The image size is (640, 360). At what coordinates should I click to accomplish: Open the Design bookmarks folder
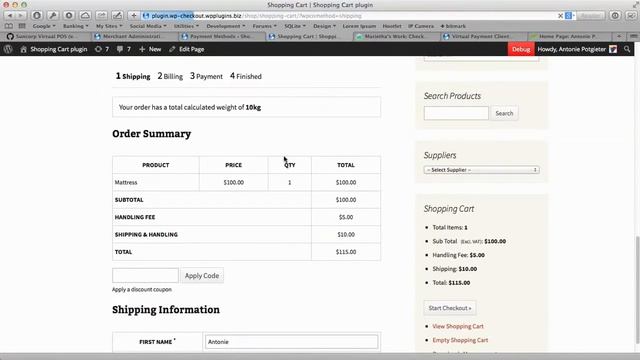pos(324,26)
